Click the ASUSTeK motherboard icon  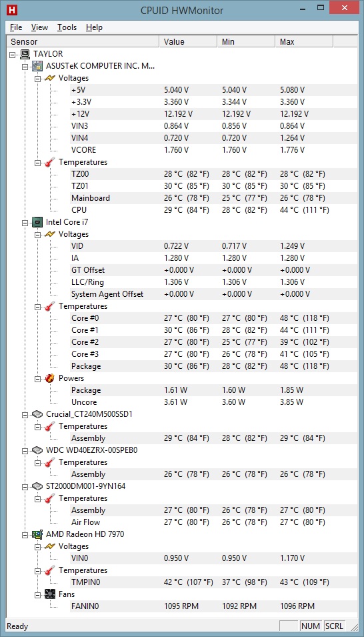coord(38,66)
